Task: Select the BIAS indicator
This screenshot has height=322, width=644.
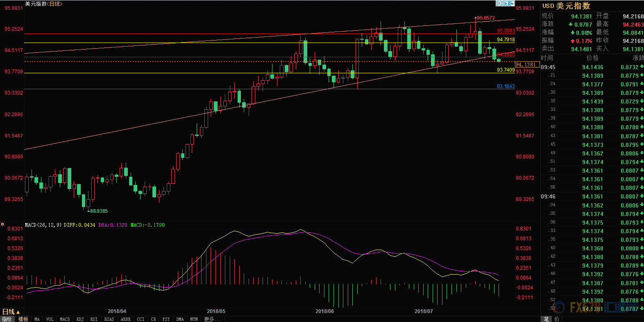Action: [x=109, y=319]
